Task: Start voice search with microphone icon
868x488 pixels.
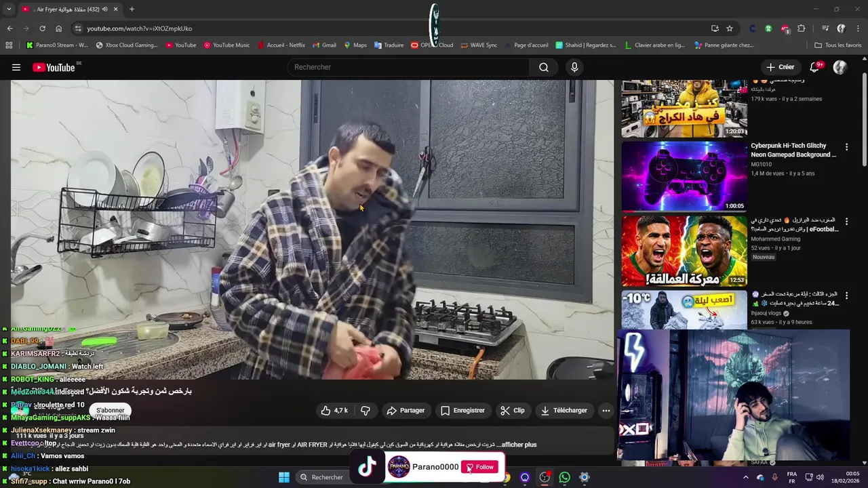Action: (574, 67)
